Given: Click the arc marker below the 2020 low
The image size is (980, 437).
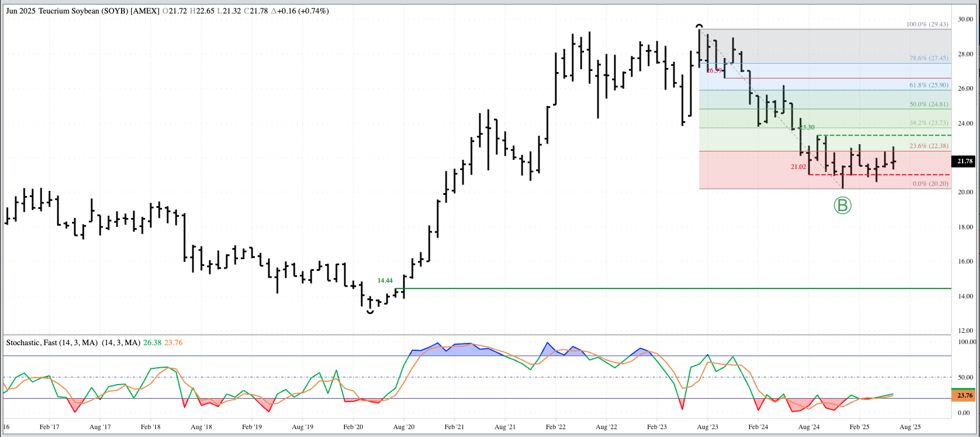Looking at the screenshot, I should pos(370,311).
